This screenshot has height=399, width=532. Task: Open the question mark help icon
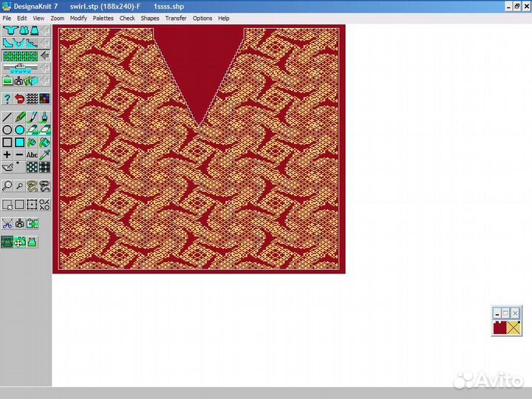tap(7, 99)
